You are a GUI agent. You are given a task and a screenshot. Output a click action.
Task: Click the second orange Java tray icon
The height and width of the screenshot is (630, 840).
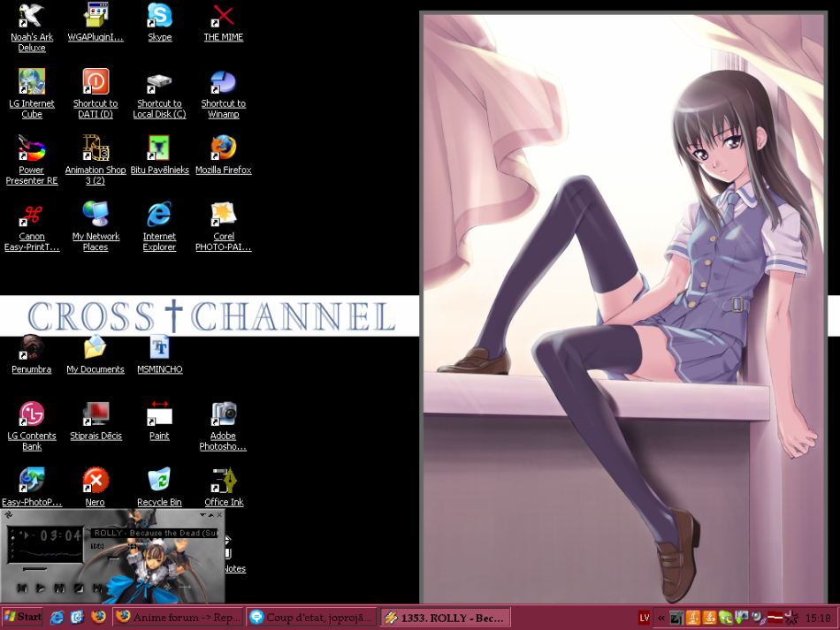pyautogui.click(x=709, y=619)
